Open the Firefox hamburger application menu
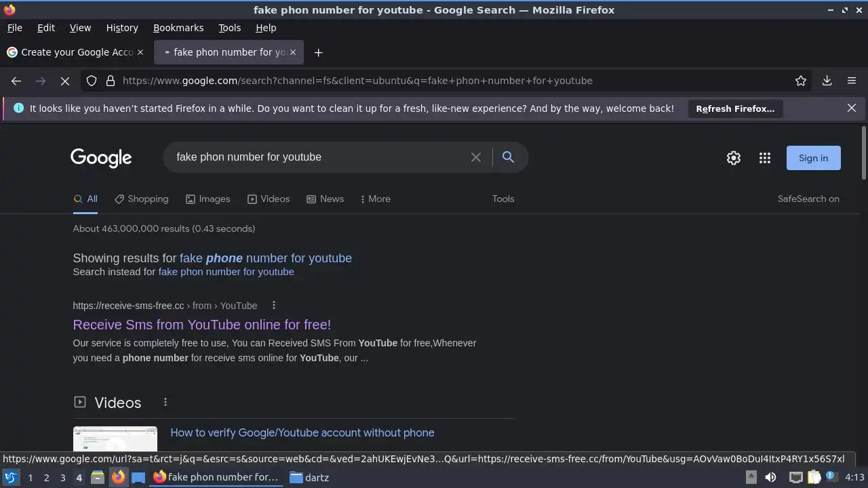Viewport: 868px width, 488px height. (x=852, y=81)
